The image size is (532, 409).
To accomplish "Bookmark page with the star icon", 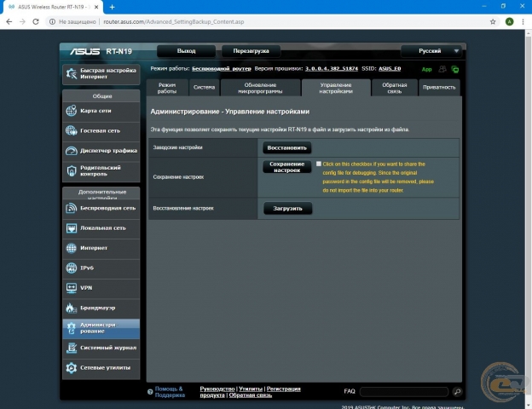I will [493, 21].
